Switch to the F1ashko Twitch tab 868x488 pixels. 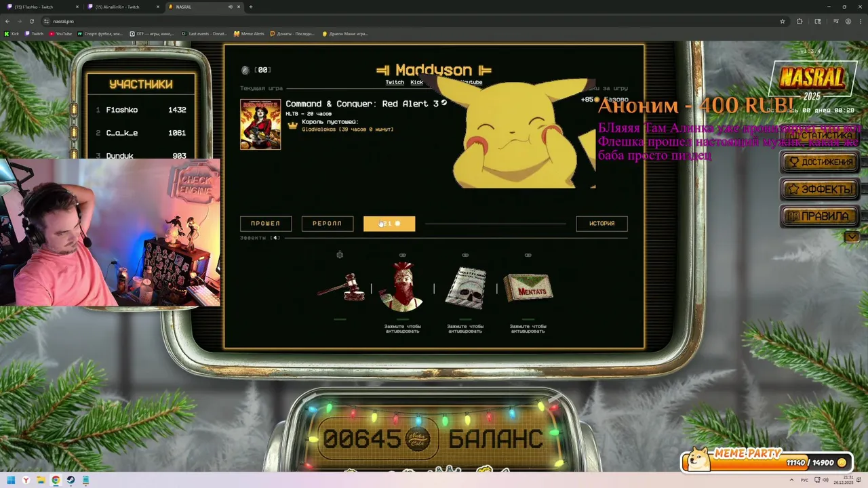pos(43,7)
